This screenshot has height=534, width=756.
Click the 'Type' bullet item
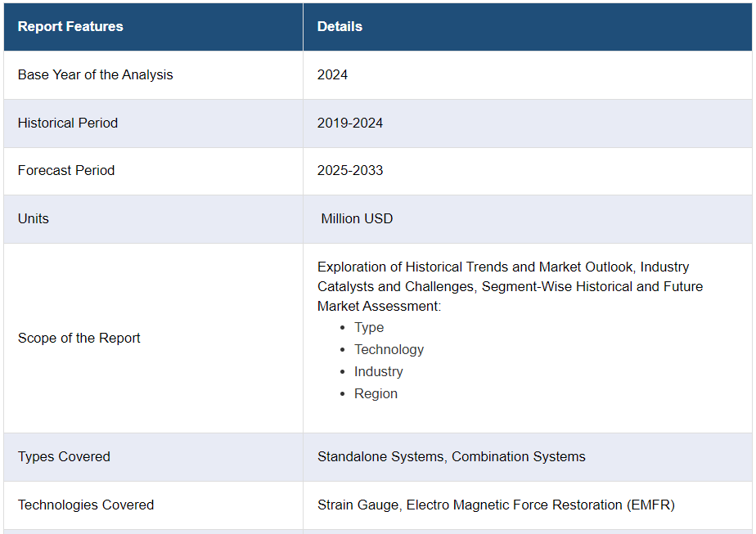(x=369, y=327)
